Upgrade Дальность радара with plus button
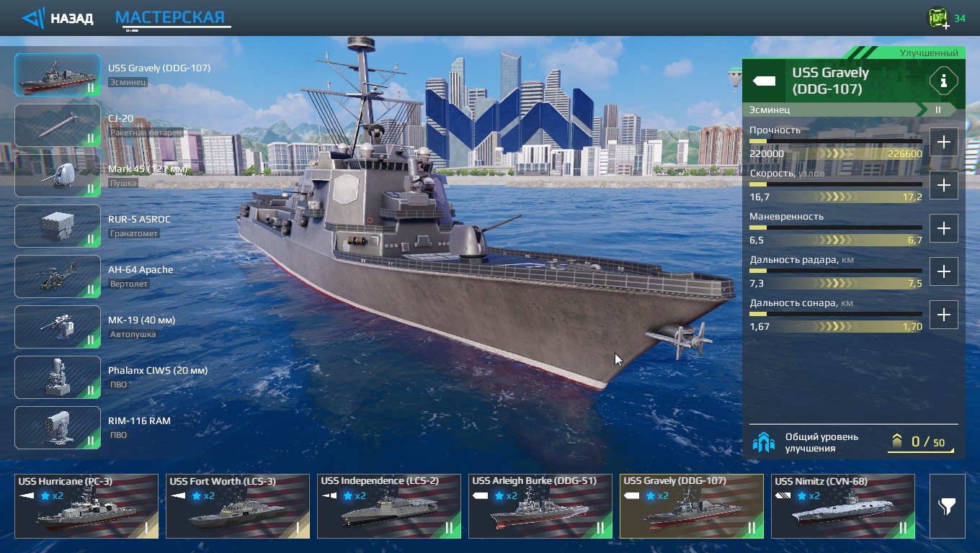The width and height of the screenshot is (980, 553). [x=944, y=271]
